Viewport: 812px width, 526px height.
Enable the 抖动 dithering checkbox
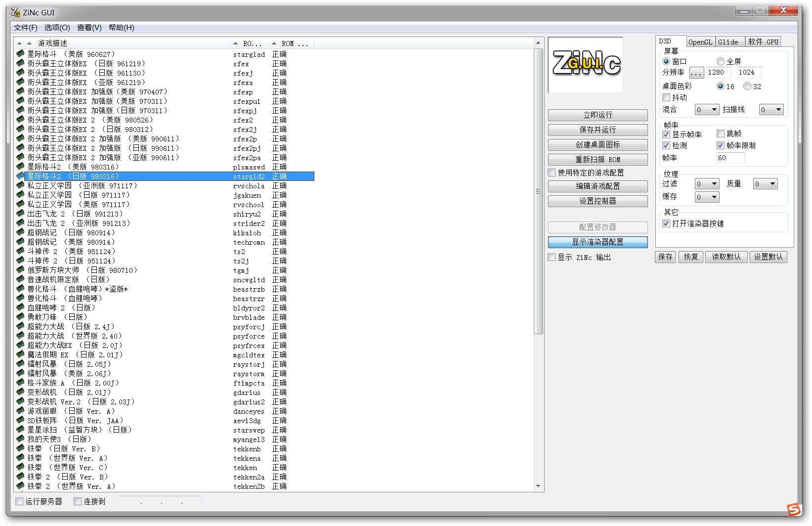click(666, 97)
